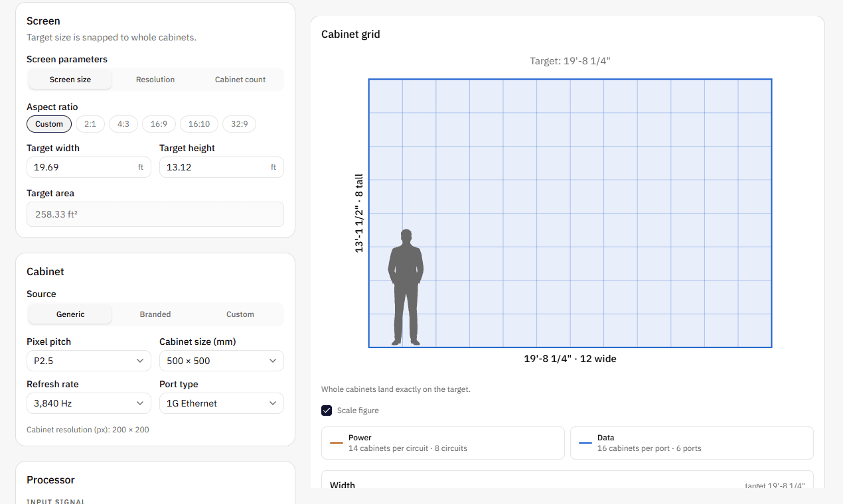Click the blue Data line swatch
843x504 pixels.
pos(585,443)
